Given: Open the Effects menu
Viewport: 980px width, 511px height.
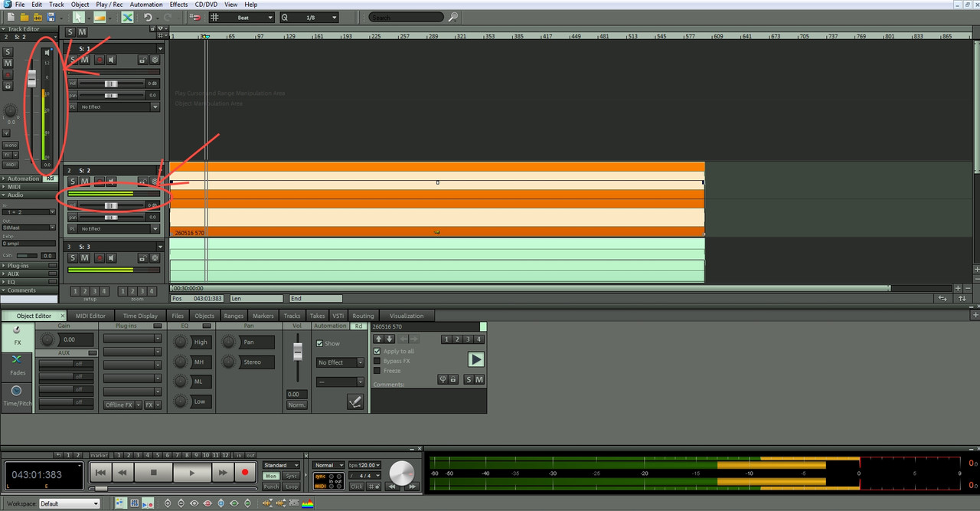Looking at the screenshot, I should (x=178, y=5).
